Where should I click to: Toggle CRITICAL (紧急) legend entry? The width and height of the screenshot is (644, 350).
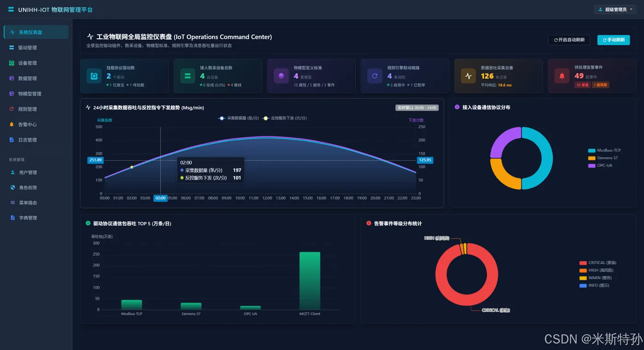tap(599, 263)
